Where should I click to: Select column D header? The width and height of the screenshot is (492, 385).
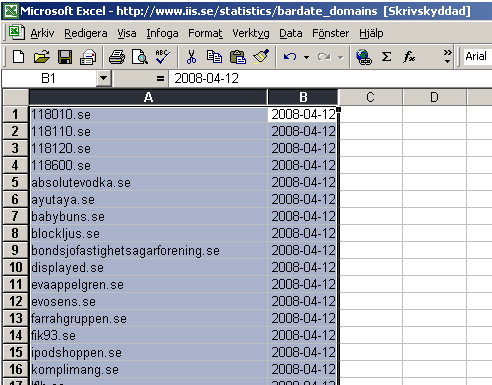[434, 97]
